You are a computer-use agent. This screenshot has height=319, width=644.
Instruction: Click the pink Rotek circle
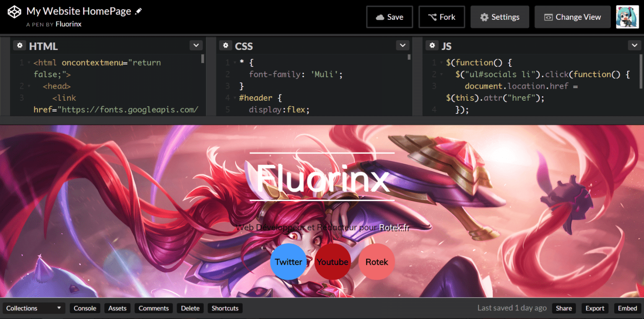[x=377, y=261]
